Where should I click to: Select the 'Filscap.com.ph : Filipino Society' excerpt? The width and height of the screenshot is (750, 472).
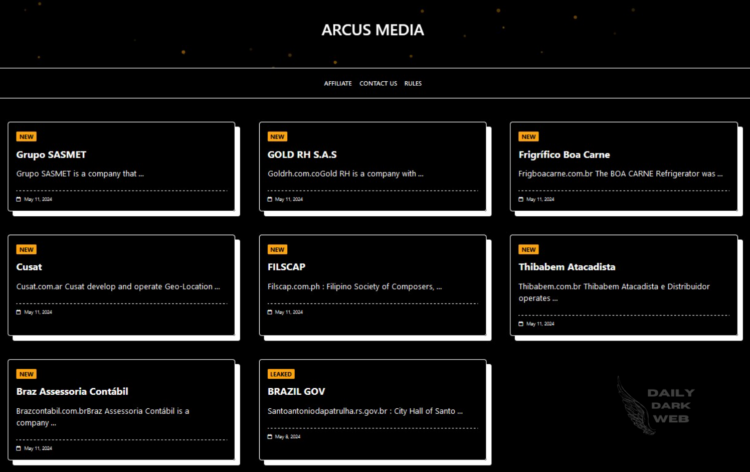coord(354,286)
